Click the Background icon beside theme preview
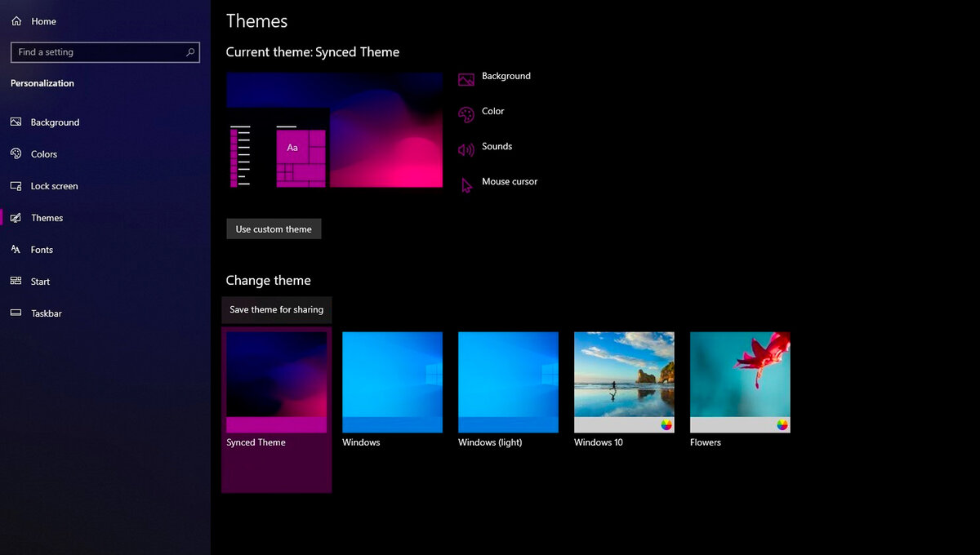980x555 pixels. (466, 79)
